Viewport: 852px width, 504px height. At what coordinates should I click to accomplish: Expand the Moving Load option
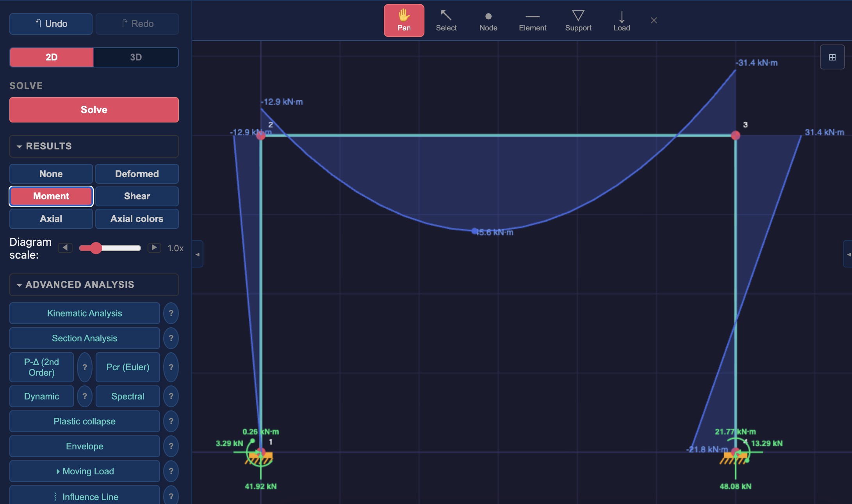(85, 471)
